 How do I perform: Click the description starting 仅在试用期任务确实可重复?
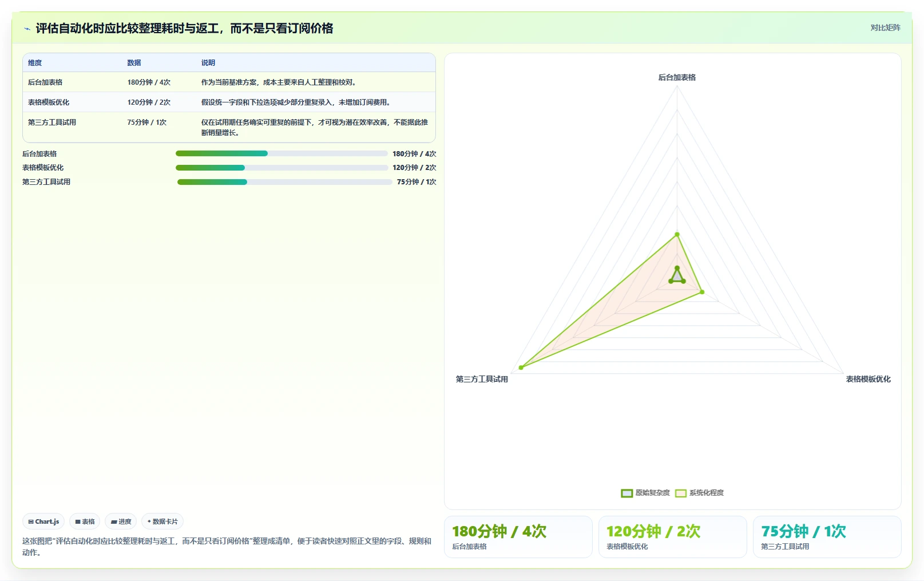(315, 127)
